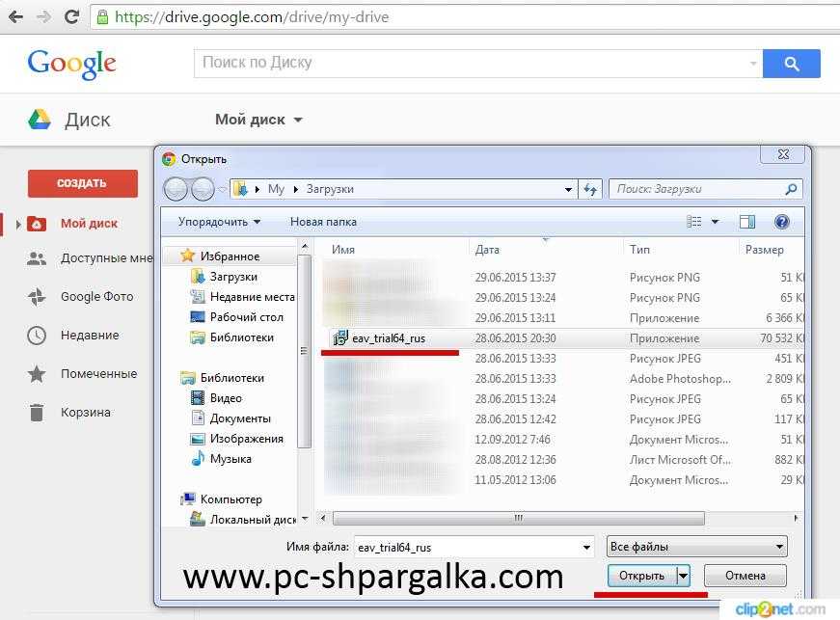Open the Упорядочить menu
The image size is (840, 620).
[x=219, y=222]
